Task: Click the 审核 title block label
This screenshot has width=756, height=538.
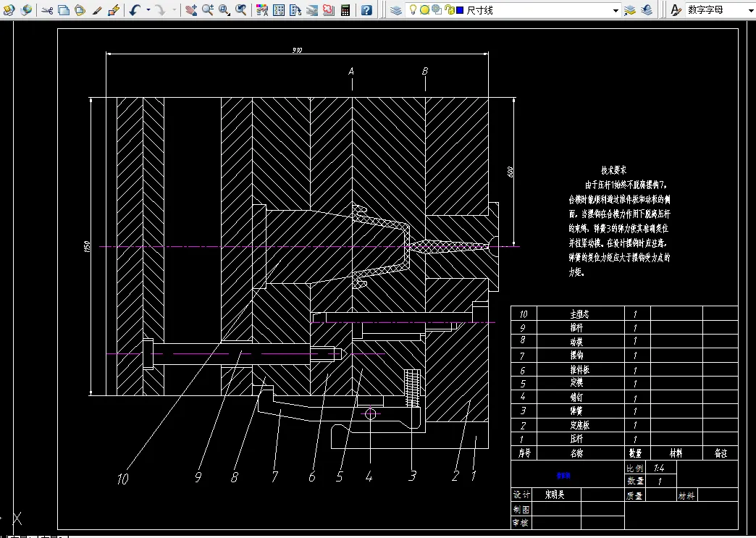Action: [x=521, y=523]
